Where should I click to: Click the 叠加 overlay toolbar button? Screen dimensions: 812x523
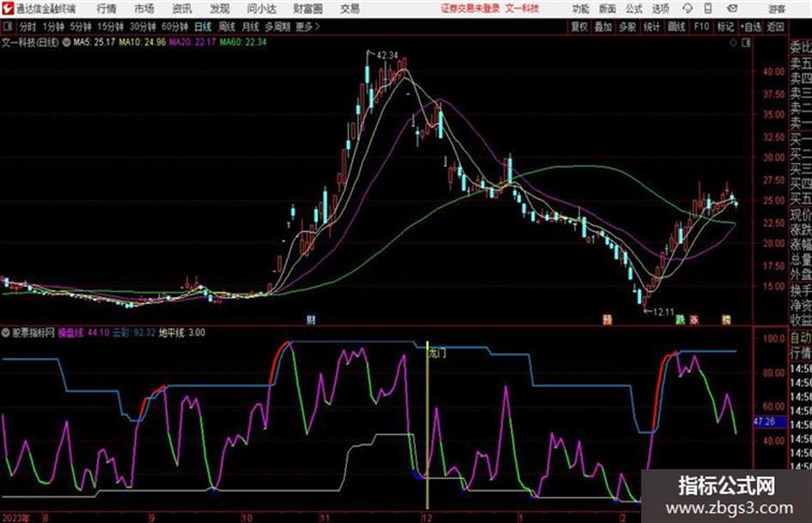click(603, 27)
